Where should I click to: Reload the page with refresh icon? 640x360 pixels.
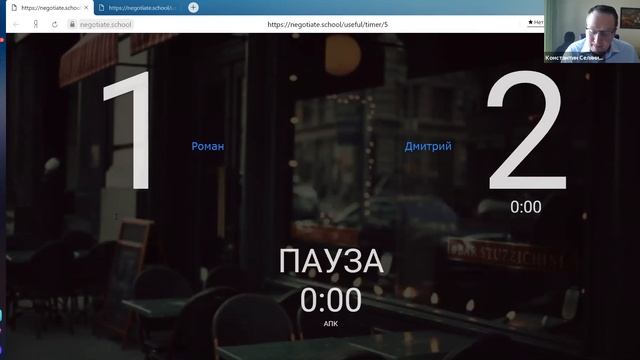pos(55,24)
